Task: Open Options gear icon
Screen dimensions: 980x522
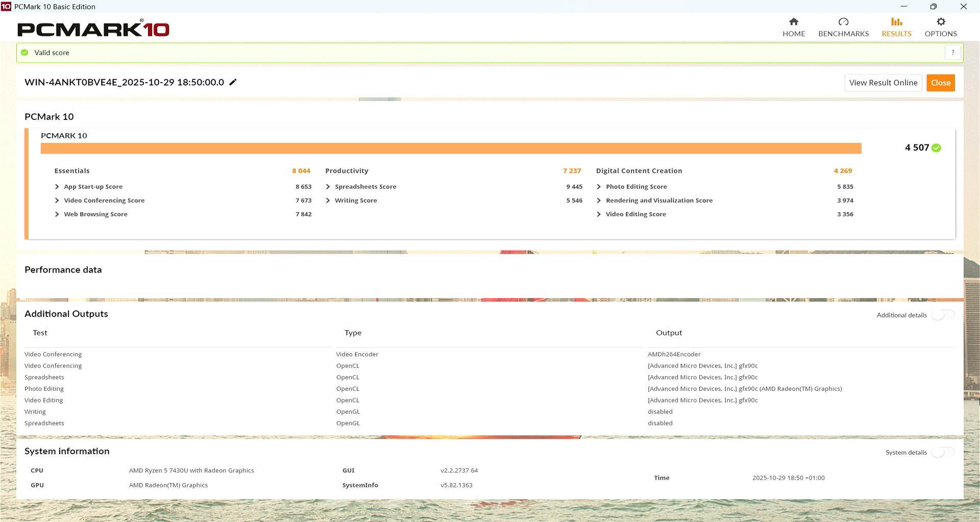Action: 941,22
